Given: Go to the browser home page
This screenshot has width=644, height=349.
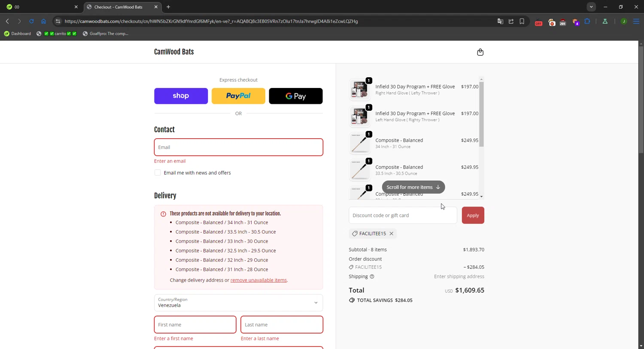Looking at the screenshot, I should point(43,21).
